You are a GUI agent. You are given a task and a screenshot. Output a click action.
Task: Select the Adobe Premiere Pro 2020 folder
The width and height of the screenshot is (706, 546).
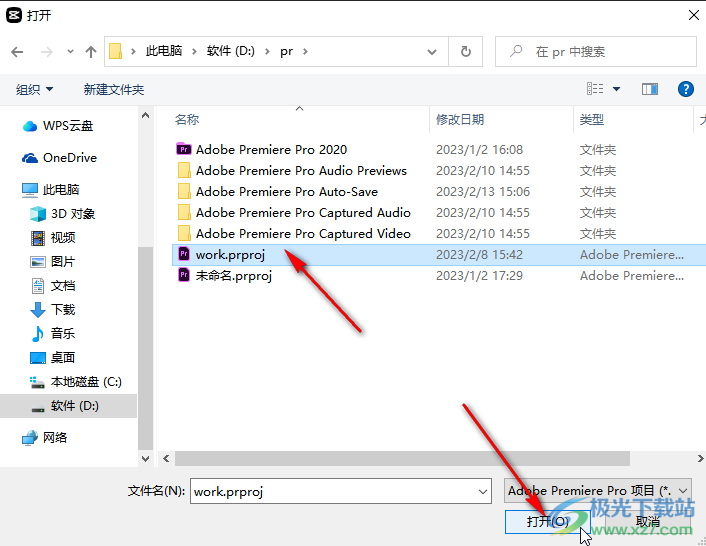271,149
